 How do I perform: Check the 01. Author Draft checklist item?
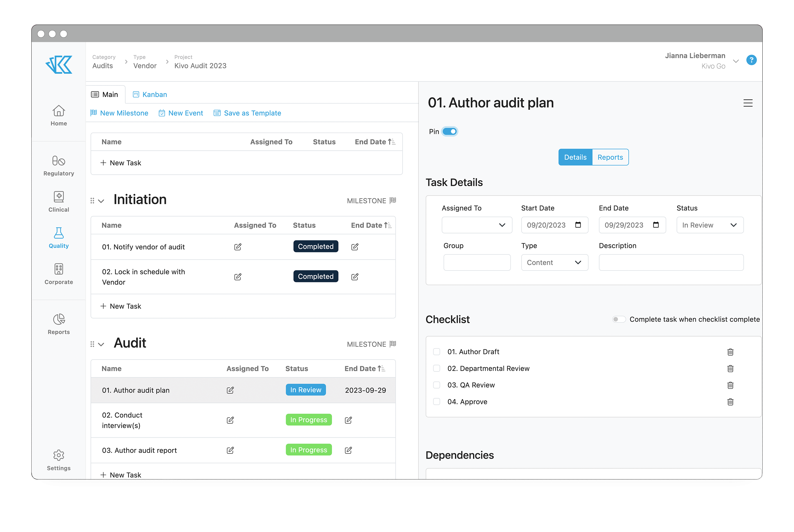pyautogui.click(x=437, y=352)
